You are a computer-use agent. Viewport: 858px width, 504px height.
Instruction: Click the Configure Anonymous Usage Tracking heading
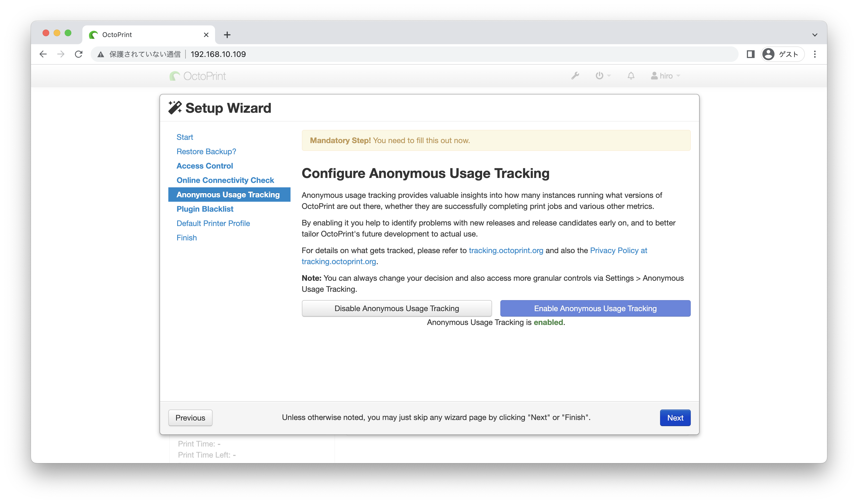tap(425, 173)
